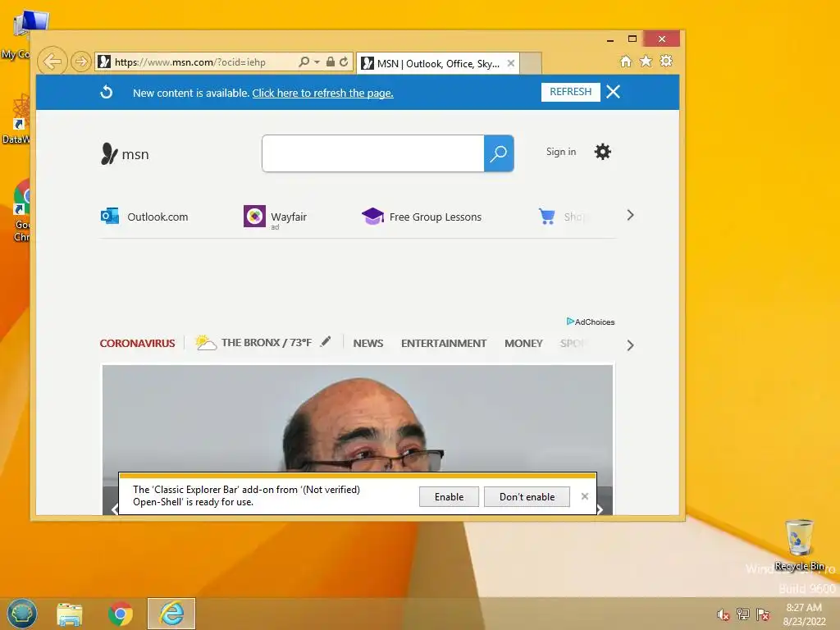Click the Wayfair icon
Viewport: 840px width, 630px height.
point(254,216)
